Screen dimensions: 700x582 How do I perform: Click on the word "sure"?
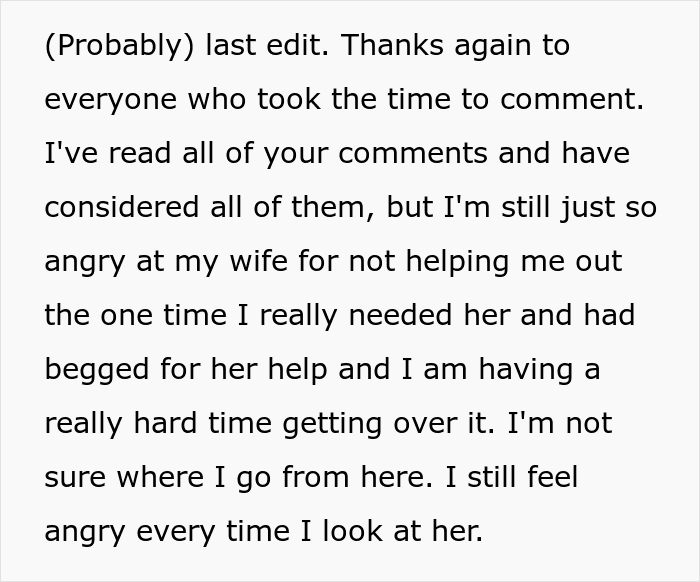(73, 476)
